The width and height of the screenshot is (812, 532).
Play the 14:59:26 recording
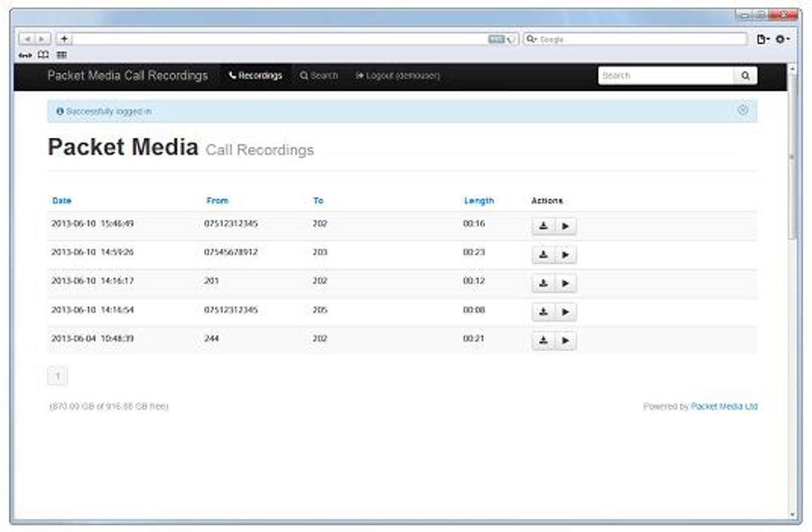(566, 255)
